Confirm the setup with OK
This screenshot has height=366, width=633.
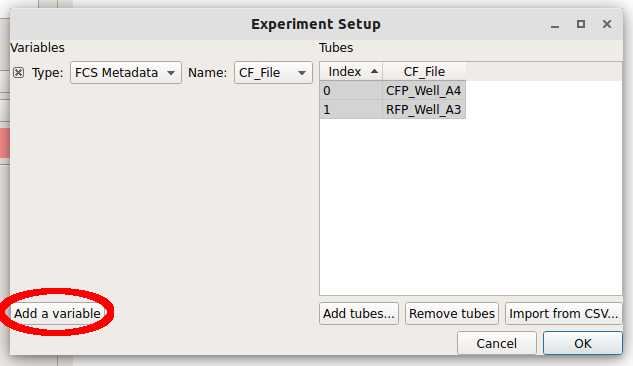pos(583,343)
